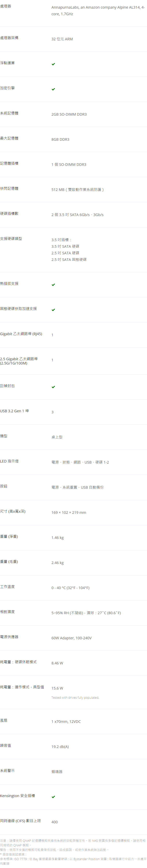
Task: Select the 32 位元 ARM value
Action: pos(62,39)
